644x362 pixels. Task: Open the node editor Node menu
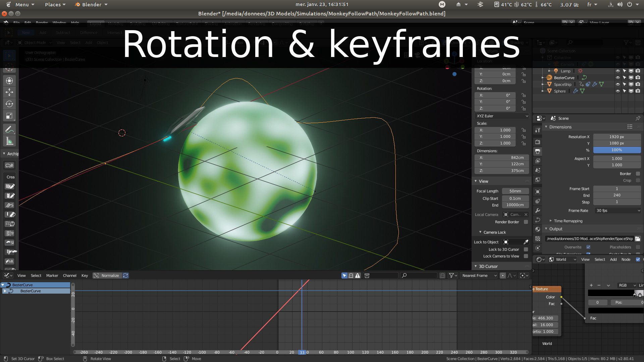point(626,259)
